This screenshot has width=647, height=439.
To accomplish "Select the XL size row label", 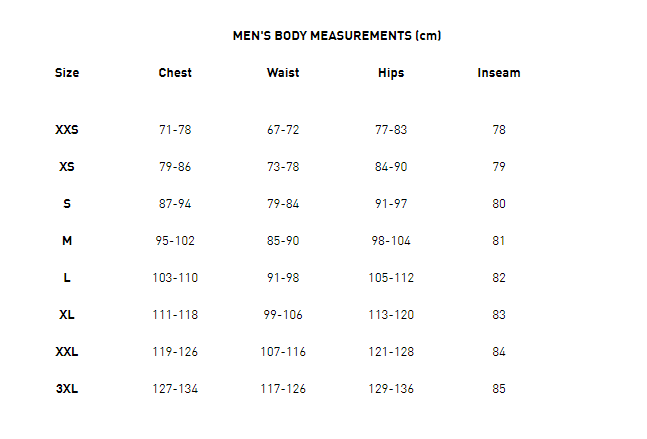I will pos(67,315).
